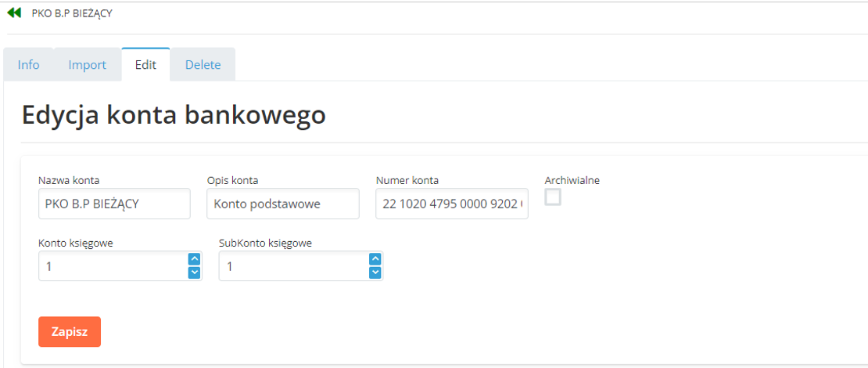Open the Import tab
Viewport: 868px width, 368px height.
point(87,65)
